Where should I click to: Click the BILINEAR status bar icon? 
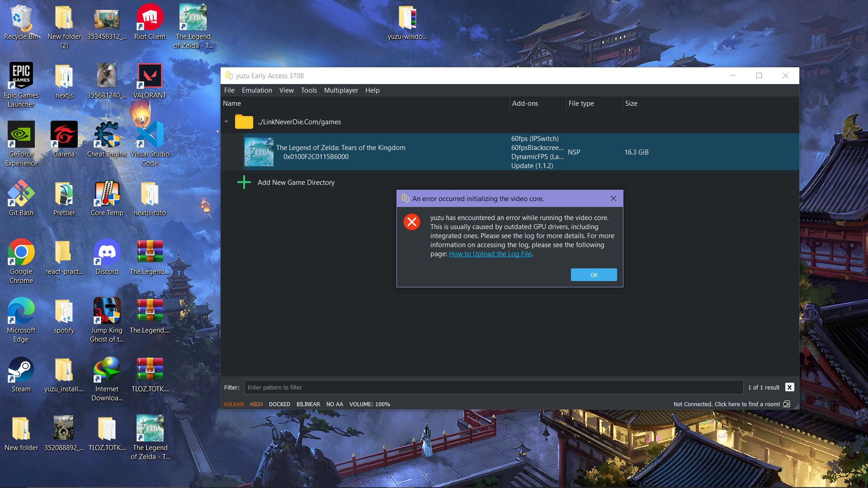307,404
